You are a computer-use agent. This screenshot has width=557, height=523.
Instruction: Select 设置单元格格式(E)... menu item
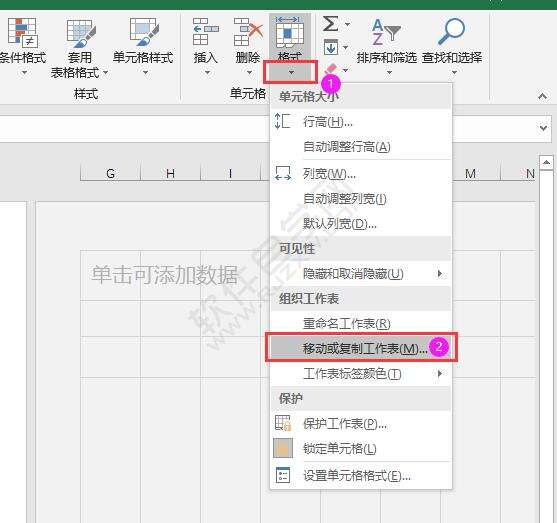tap(361, 475)
